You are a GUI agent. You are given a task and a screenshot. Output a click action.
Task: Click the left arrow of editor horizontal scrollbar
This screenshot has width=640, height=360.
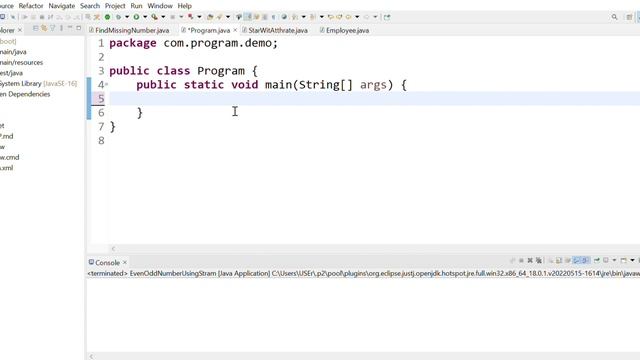coord(113,249)
